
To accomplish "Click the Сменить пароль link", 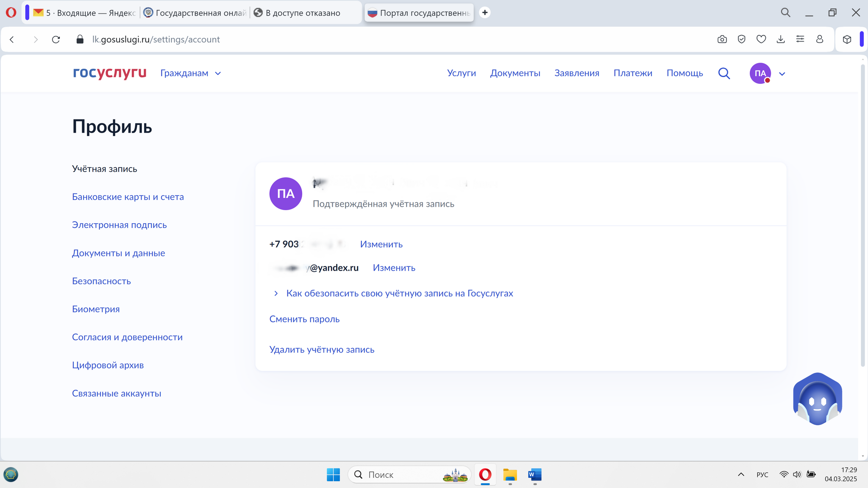I will click(x=304, y=319).
